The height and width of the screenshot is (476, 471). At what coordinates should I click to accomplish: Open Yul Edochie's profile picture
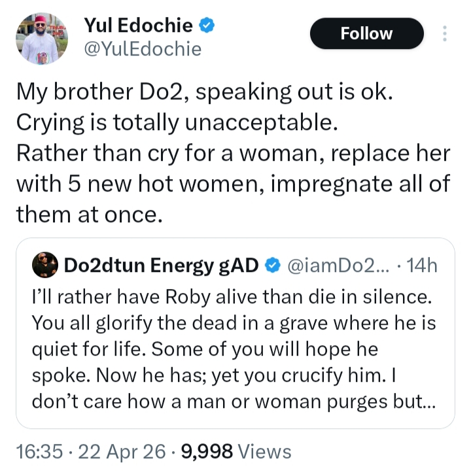tap(41, 39)
